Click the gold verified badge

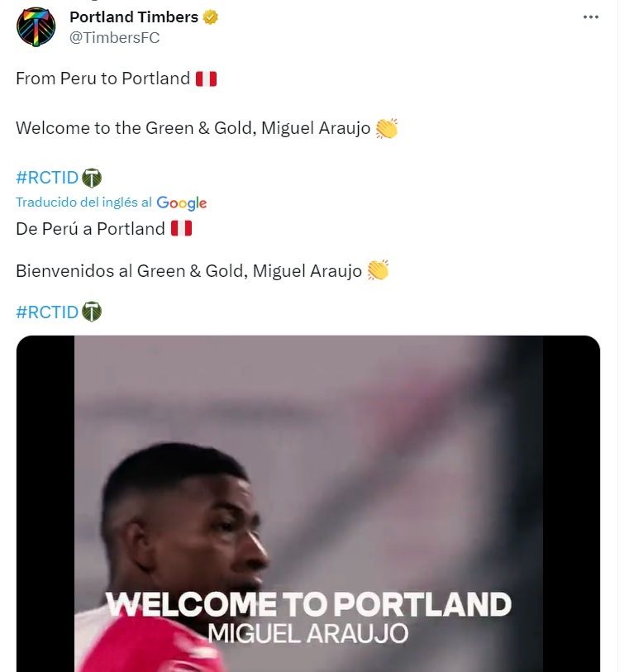point(211,17)
